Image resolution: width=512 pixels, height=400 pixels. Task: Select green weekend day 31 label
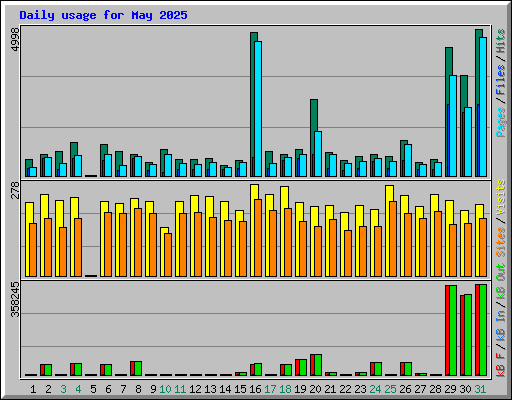click(x=480, y=389)
